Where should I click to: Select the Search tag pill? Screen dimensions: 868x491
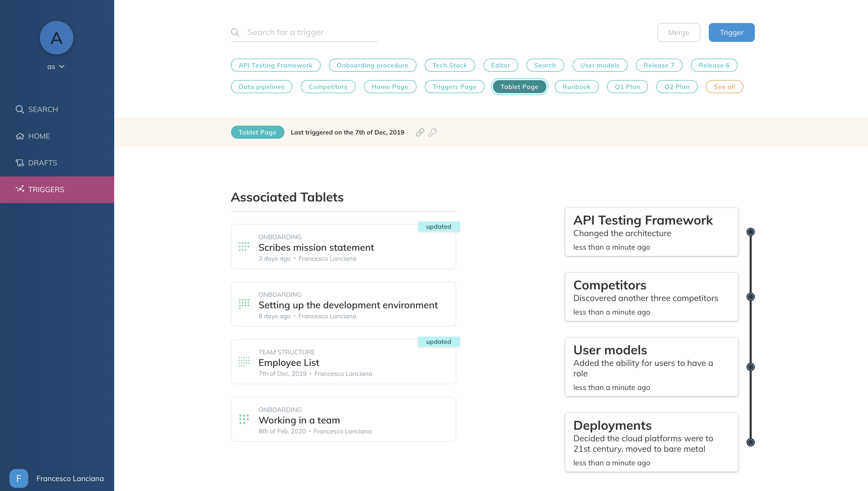pyautogui.click(x=545, y=65)
